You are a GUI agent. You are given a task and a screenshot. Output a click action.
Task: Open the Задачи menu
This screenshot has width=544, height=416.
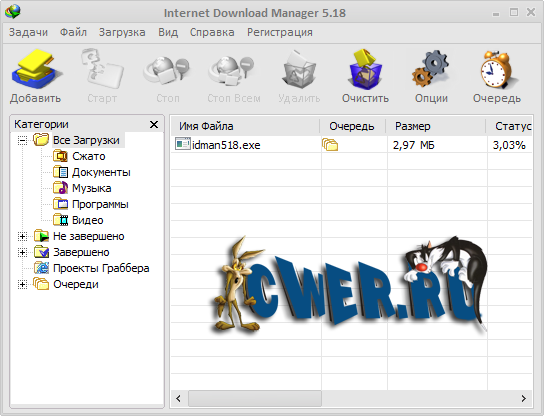[28, 32]
